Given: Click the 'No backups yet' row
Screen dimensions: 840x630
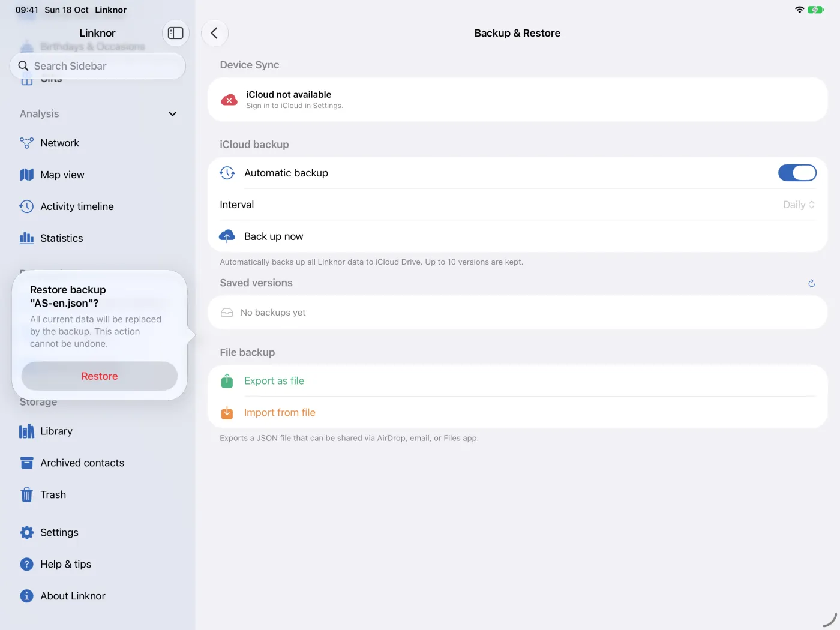Looking at the screenshot, I should (517, 313).
